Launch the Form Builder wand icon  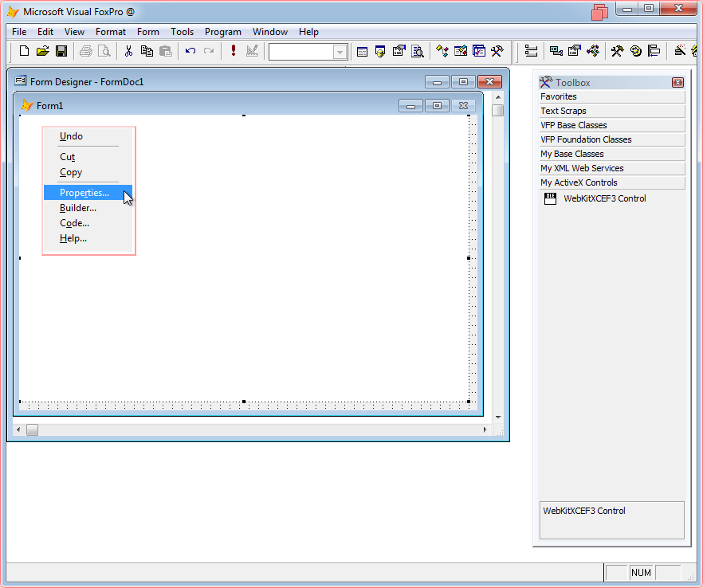pos(679,52)
